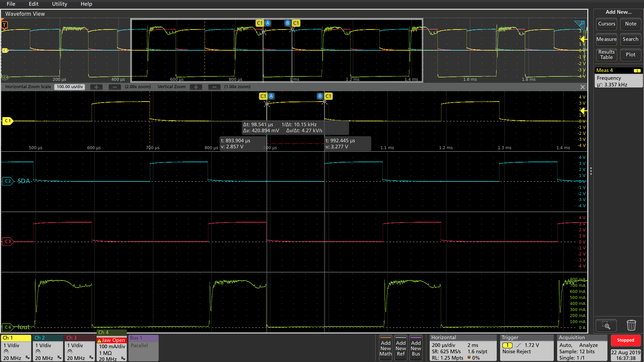Open the Acquisition settings badge
This screenshot has width=644, height=362.
(x=582, y=348)
